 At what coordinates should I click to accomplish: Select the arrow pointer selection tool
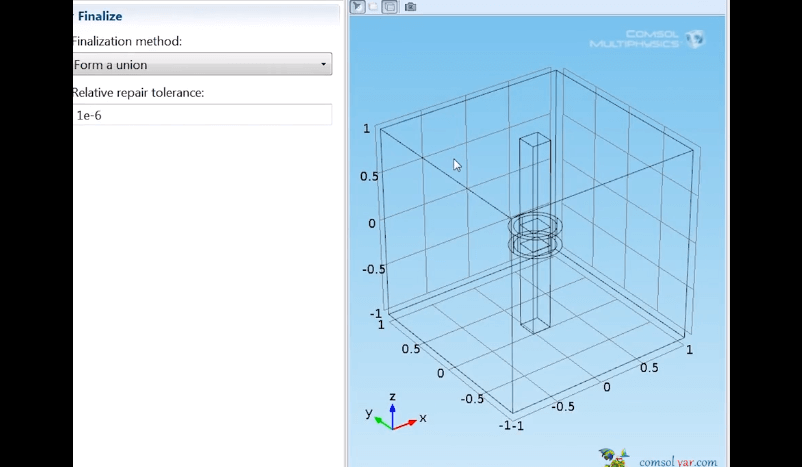coord(357,7)
